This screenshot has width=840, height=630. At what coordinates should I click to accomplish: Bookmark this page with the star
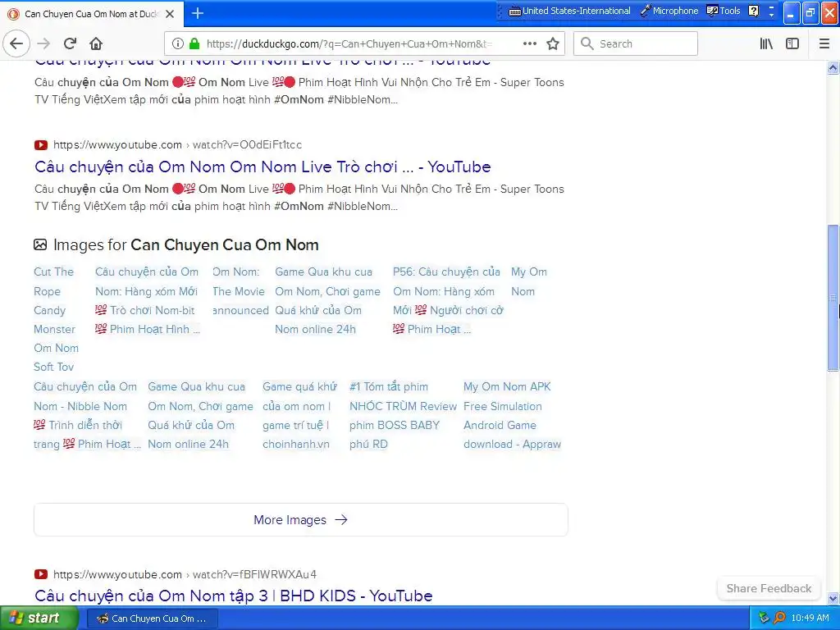(x=553, y=43)
